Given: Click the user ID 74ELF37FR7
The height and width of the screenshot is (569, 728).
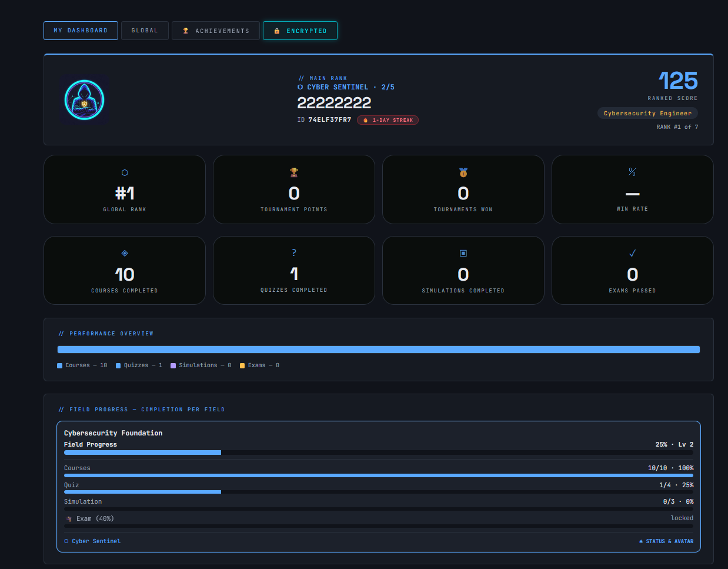Looking at the screenshot, I should pos(329,119).
